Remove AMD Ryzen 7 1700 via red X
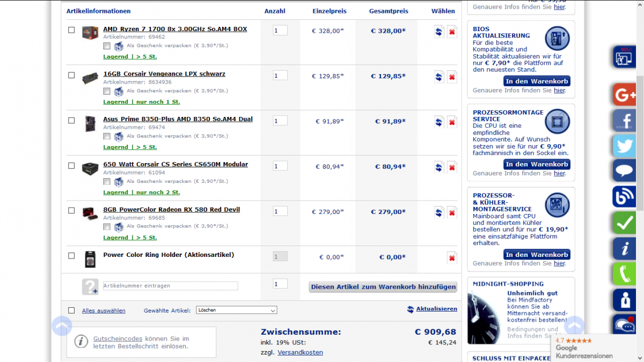This screenshot has height=362, width=644. click(452, 32)
